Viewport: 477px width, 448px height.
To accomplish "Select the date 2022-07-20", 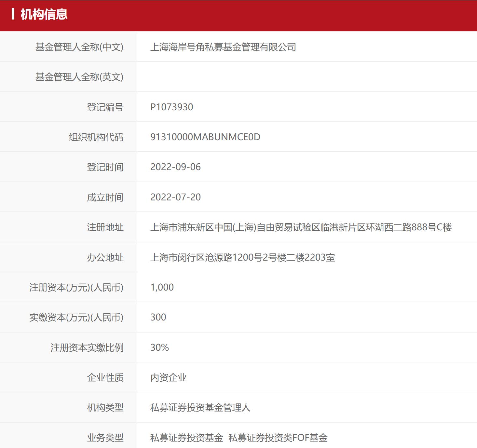I will tap(176, 197).
